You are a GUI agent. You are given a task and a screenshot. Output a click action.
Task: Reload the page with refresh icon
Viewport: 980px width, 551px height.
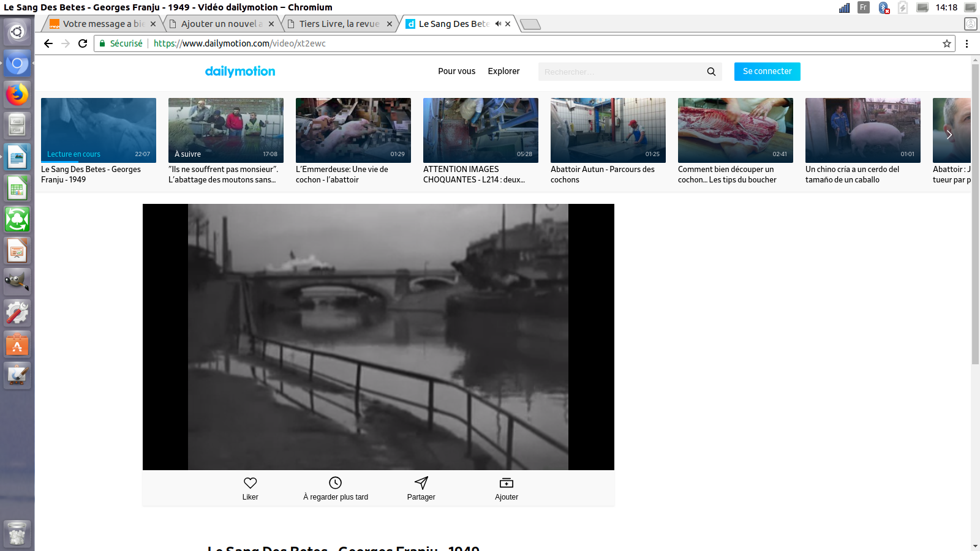pos(83,43)
